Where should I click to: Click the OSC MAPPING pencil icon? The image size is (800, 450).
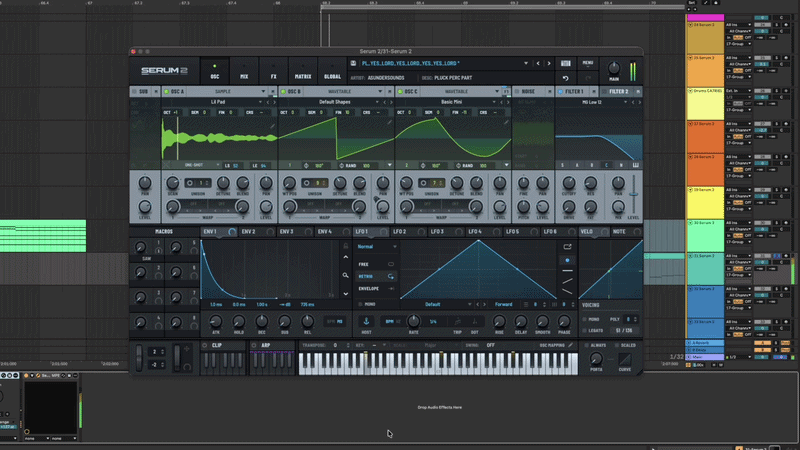570,345
